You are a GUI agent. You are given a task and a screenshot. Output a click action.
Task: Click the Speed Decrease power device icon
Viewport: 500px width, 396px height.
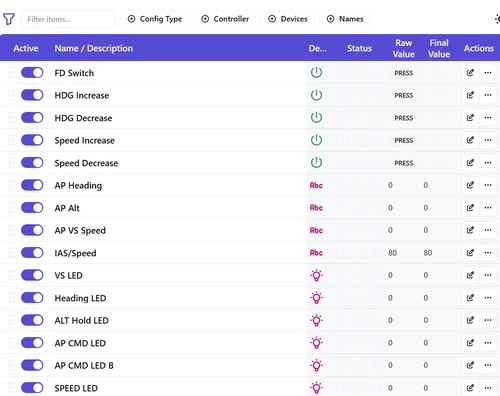(316, 162)
